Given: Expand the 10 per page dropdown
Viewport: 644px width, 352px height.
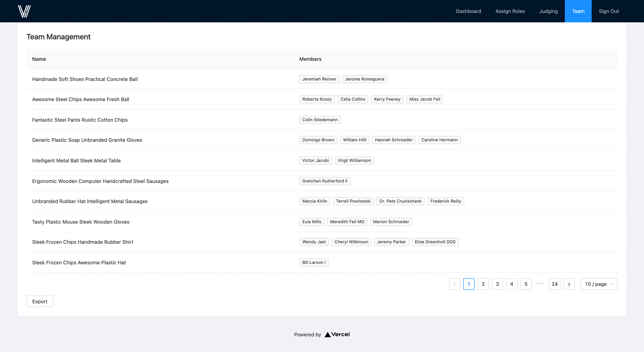Looking at the screenshot, I should pos(599,284).
